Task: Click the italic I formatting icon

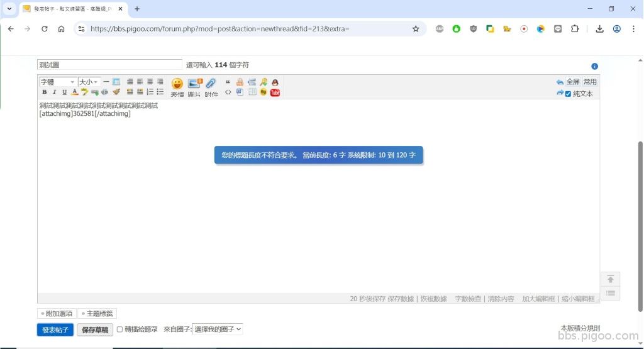Action: [x=54, y=92]
